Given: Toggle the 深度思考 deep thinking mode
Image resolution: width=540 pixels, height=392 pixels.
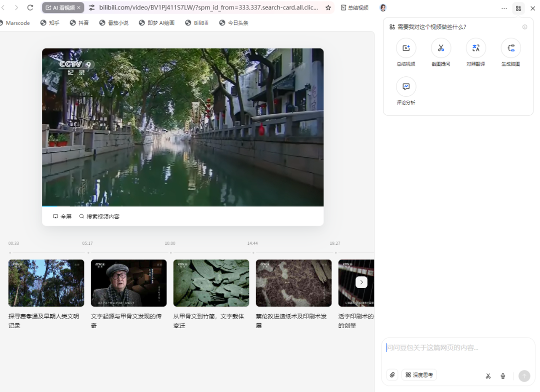Looking at the screenshot, I should coord(419,375).
